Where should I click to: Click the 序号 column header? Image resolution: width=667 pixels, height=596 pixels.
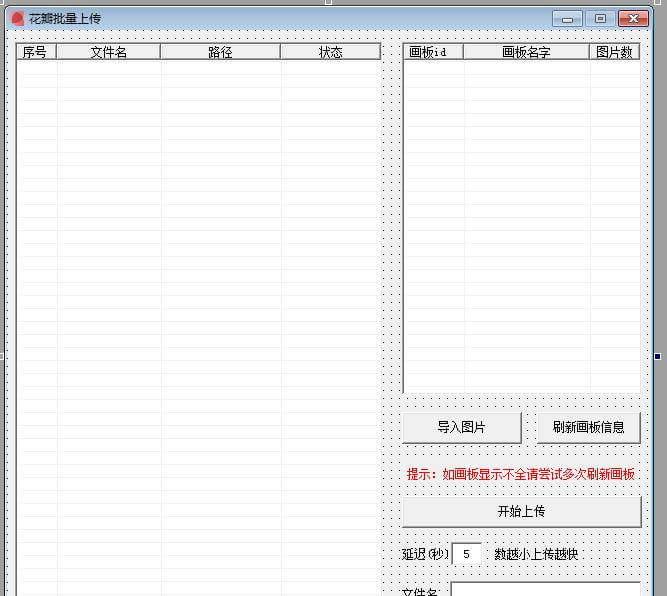[36, 52]
